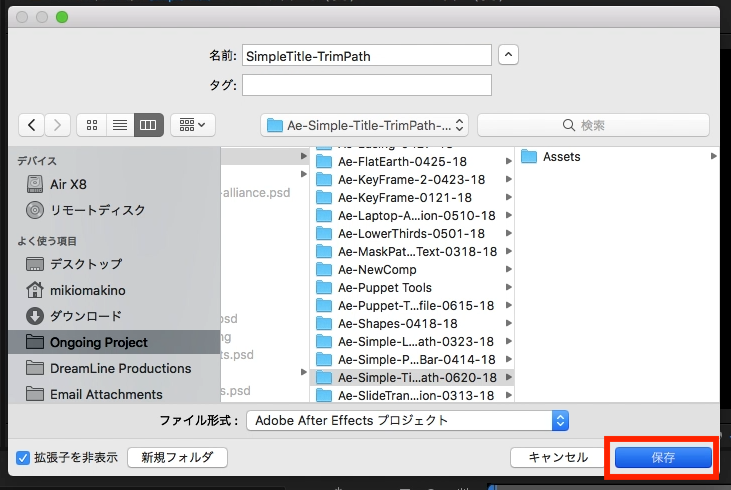731x490 pixels.
Task: Switch to list view mode
Action: tap(120, 125)
